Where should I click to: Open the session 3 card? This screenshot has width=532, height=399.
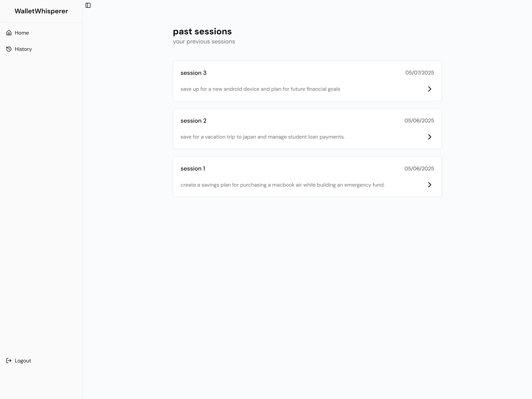307,81
